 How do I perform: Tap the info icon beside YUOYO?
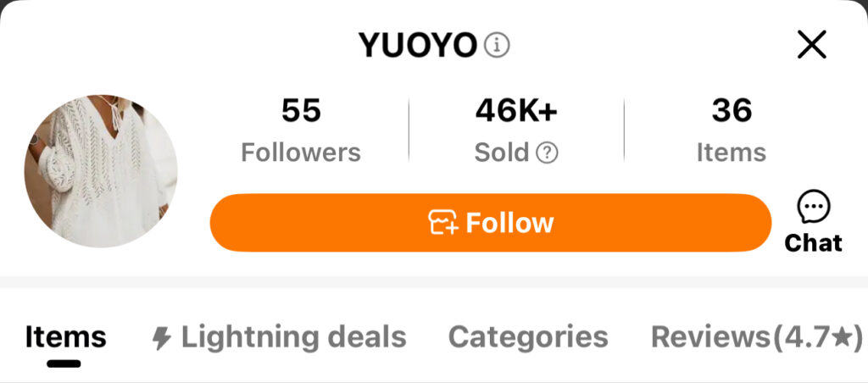click(x=497, y=45)
